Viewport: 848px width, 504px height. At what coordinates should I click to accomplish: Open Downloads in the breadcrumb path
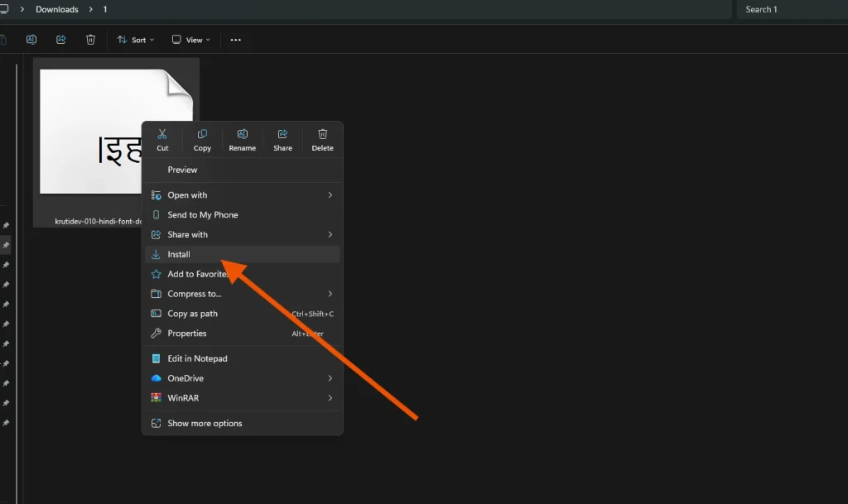pos(57,10)
